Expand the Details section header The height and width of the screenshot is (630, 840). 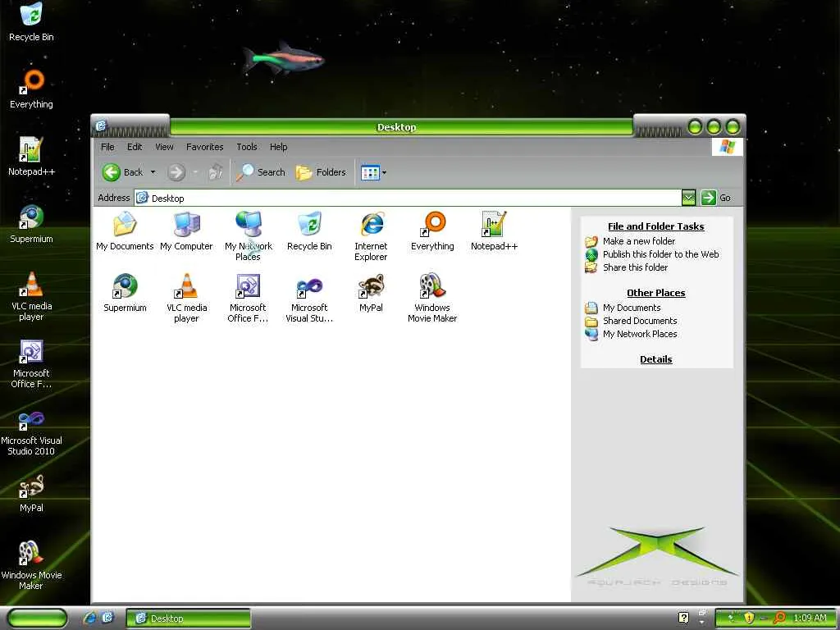(655, 359)
